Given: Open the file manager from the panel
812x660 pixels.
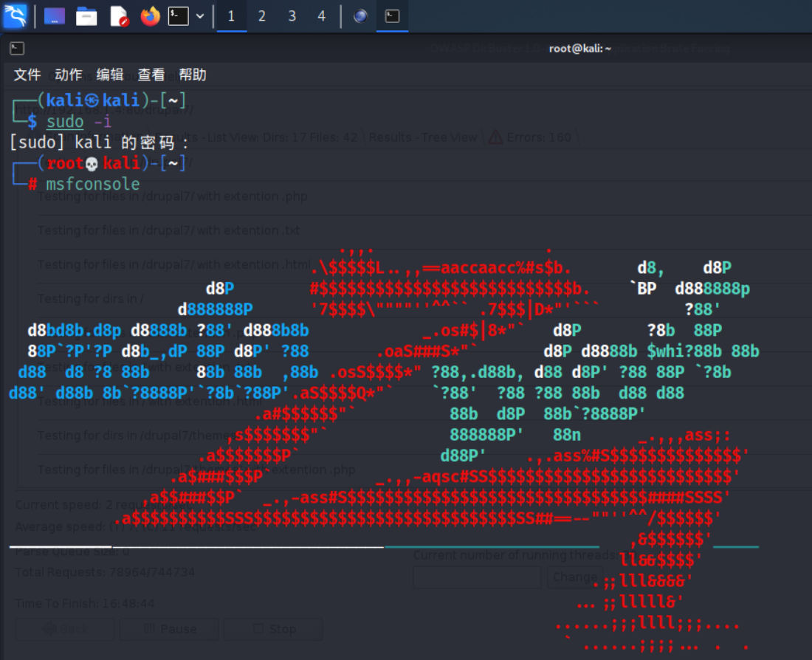Looking at the screenshot, I should [x=86, y=16].
